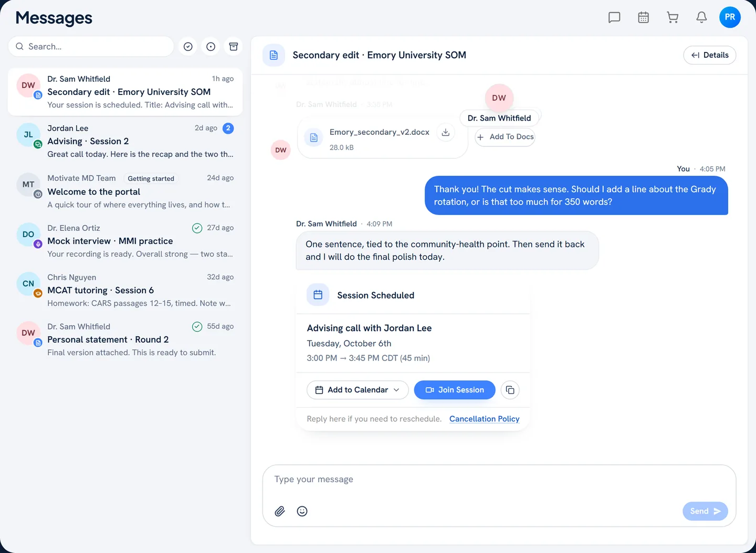Show archived conversations via the archive box icon
Screen dimensions: 756x553
coord(234,47)
